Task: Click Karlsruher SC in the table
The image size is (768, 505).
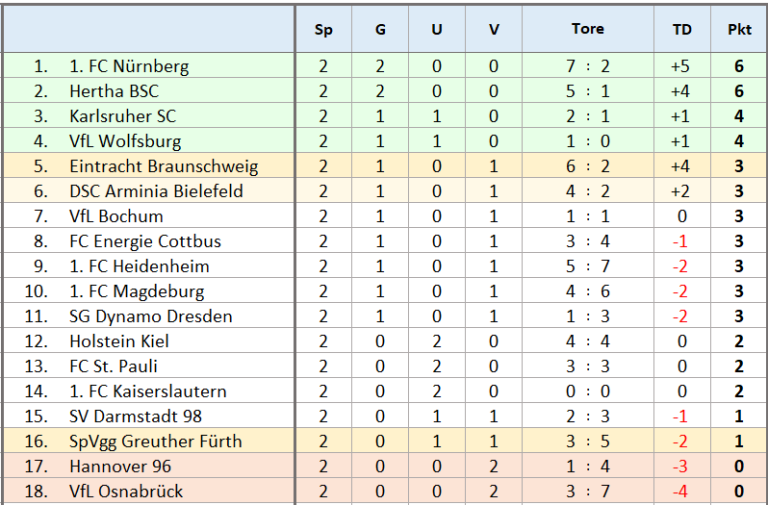Action: pyautogui.click(x=122, y=116)
